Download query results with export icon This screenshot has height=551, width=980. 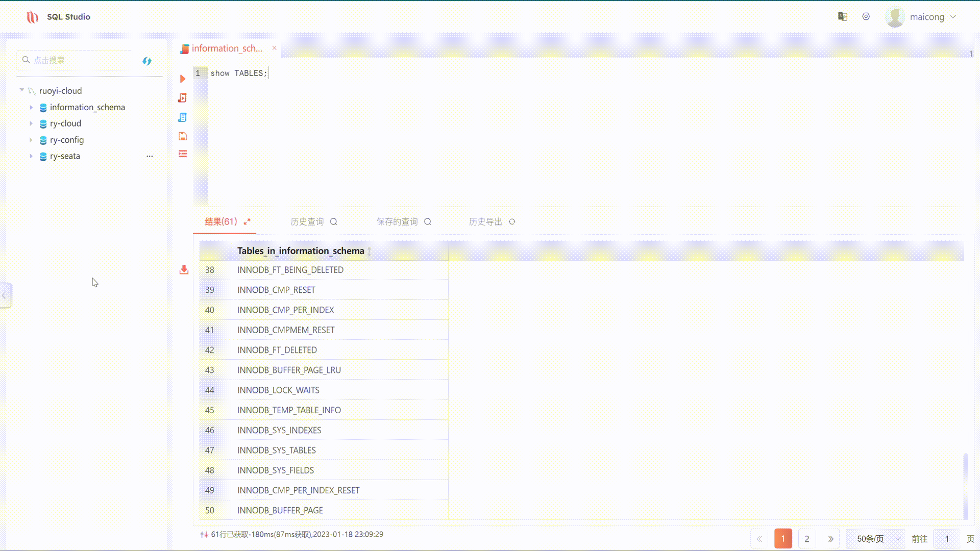coord(184,270)
